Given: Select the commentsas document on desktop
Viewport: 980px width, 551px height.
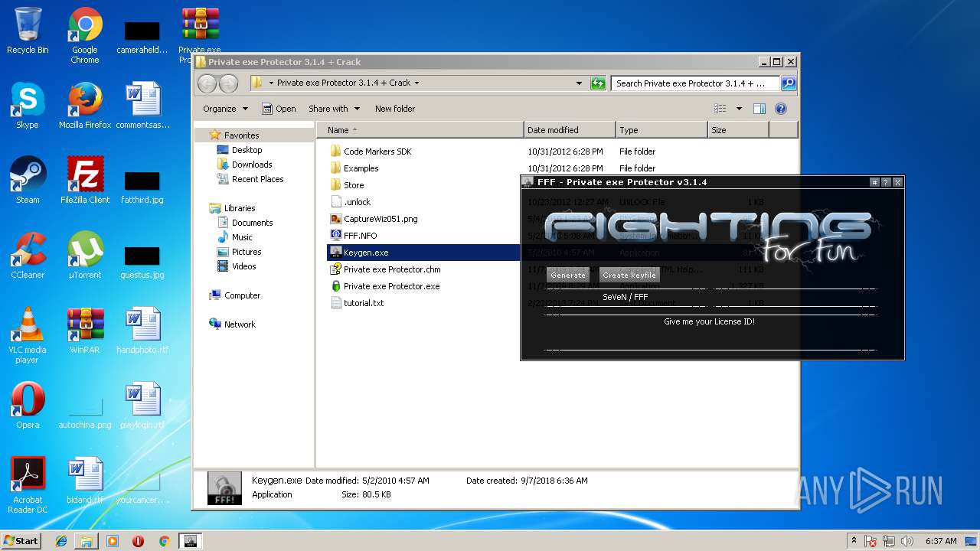Looking at the screenshot, I should [142, 106].
